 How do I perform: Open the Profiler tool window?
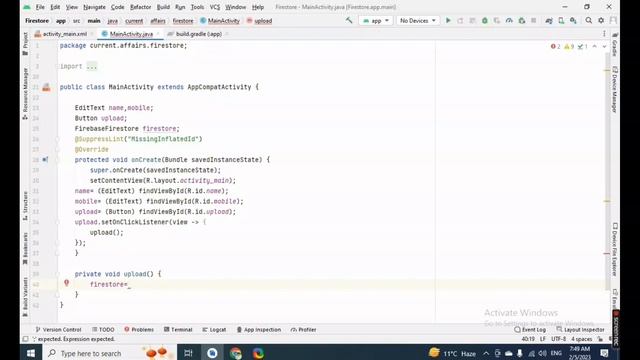pyautogui.click(x=303, y=329)
